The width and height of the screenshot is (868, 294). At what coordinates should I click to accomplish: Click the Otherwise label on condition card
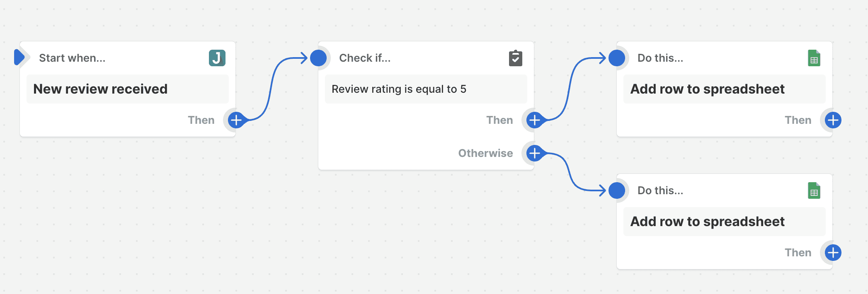point(485,153)
